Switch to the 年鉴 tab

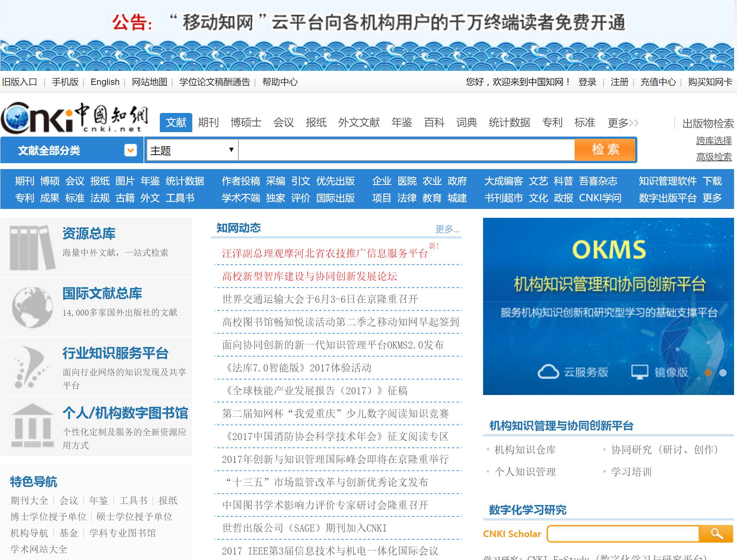(402, 123)
